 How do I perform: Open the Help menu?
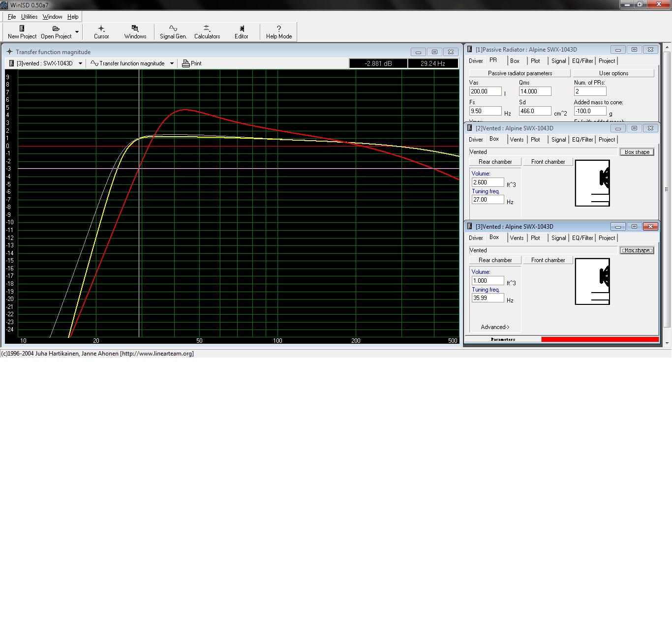pos(73,17)
